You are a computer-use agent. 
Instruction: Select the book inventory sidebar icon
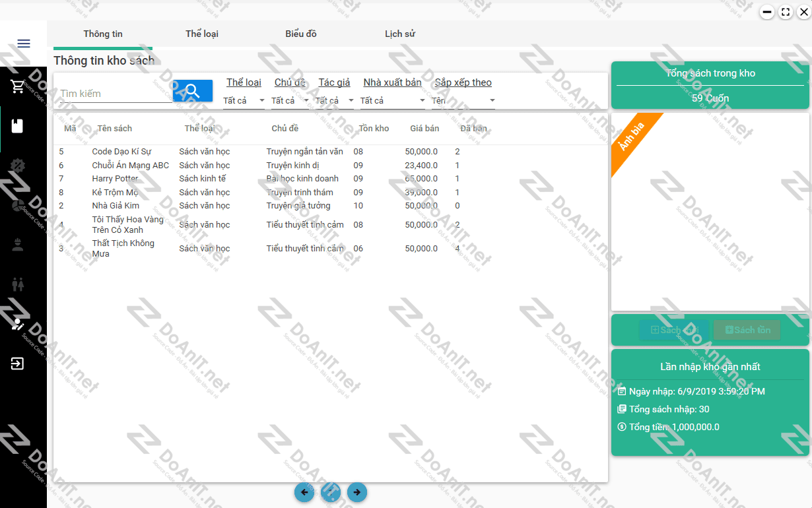pyautogui.click(x=18, y=126)
